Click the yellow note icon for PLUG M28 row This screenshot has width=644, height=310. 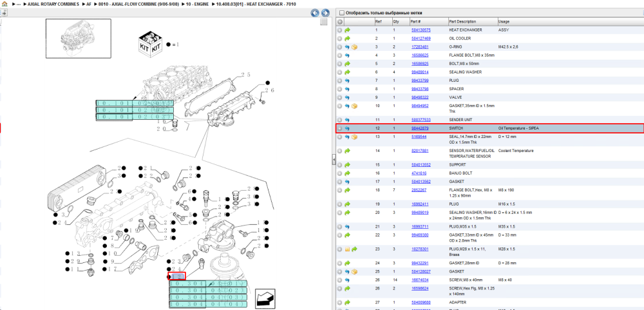(x=347, y=249)
